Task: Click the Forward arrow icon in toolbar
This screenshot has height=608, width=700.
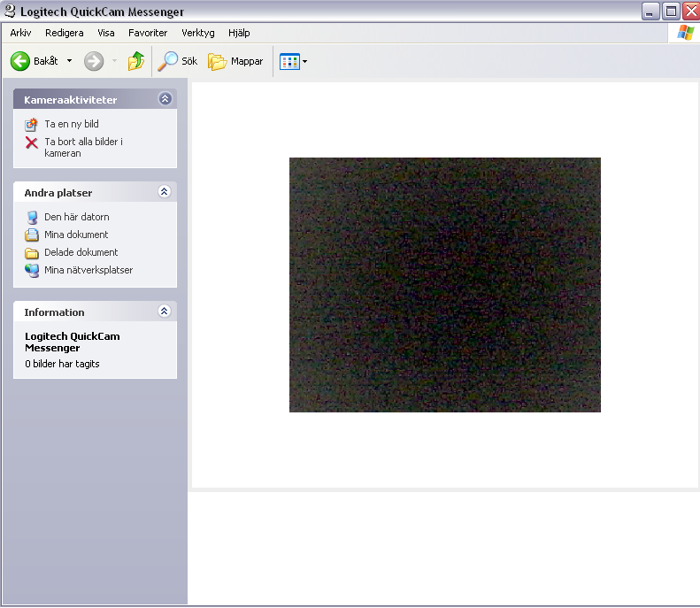Action: point(94,61)
